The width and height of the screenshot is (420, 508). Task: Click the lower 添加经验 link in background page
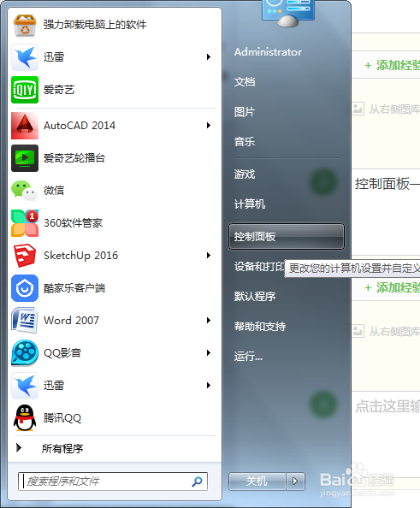[392, 287]
